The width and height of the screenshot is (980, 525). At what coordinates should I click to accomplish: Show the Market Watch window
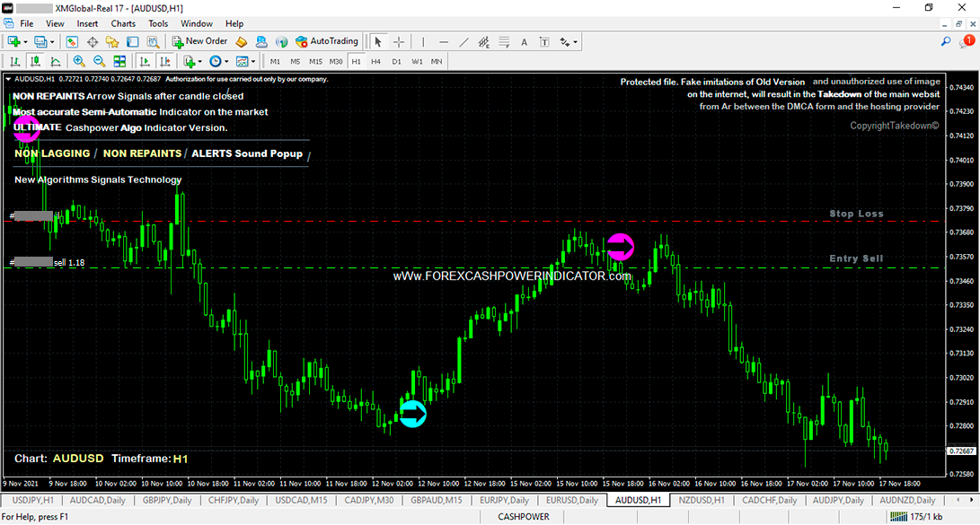pyautogui.click(x=72, y=42)
